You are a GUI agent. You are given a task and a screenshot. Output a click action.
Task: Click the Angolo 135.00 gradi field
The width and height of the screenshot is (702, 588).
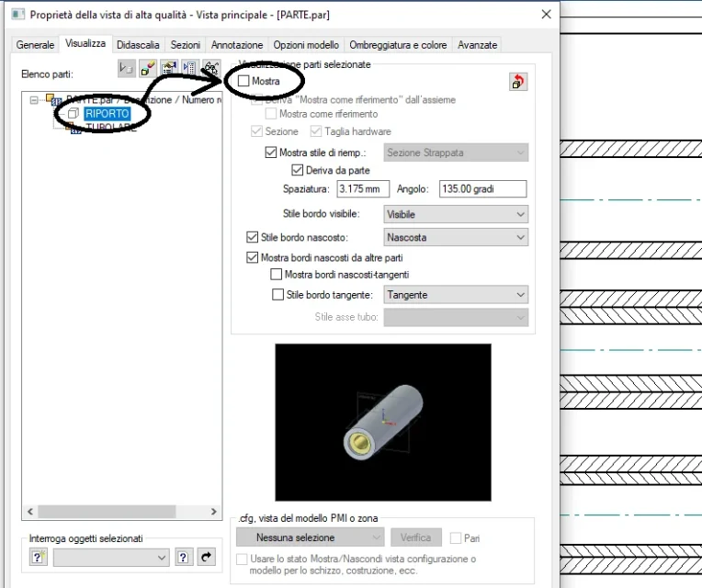pos(482,189)
